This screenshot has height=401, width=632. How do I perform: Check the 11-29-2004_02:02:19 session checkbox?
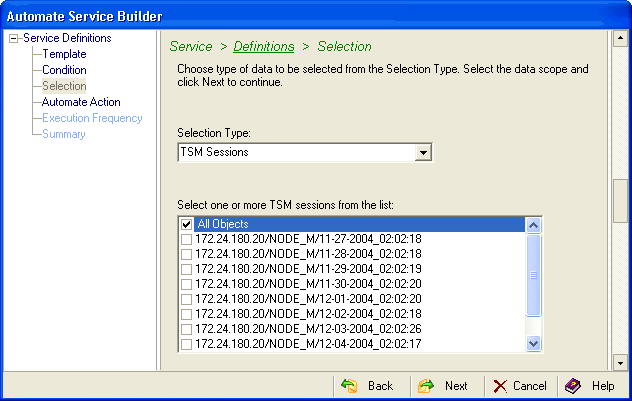pyautogui.click(x=186, y=269)
